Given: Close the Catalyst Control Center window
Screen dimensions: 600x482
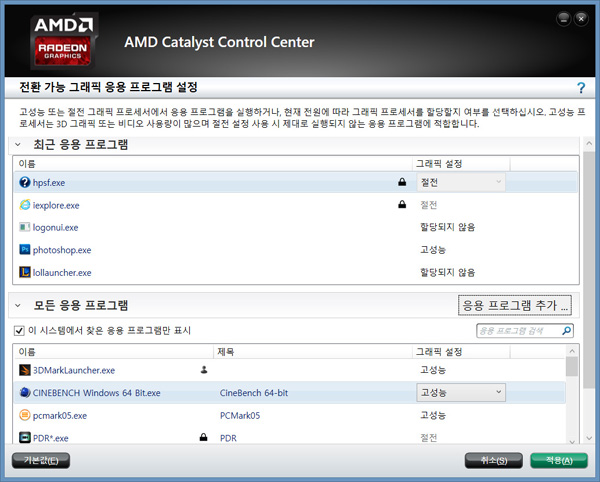Looking at the screenshot, I should point(581,19).
